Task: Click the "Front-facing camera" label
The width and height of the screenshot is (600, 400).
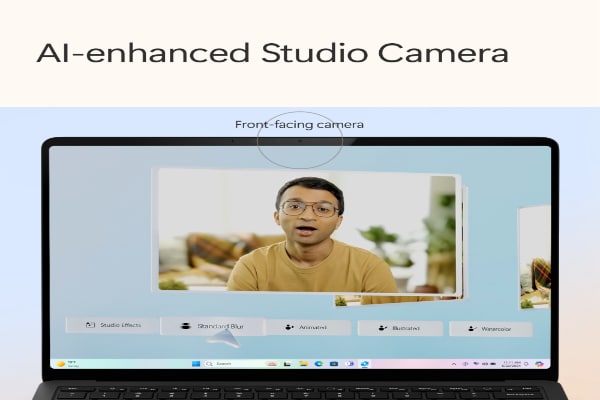Action: tap(299, 125)
